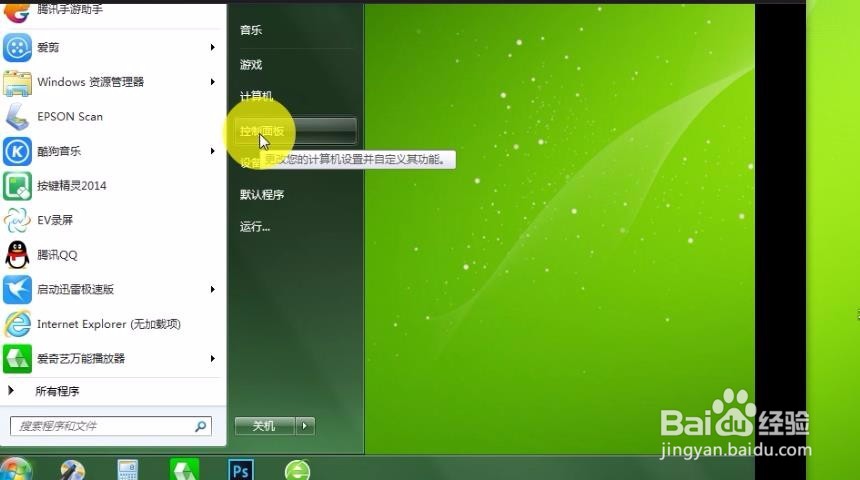Open the 启动迅雷极速版 icon
Viewport: 860px width, 480px height.
click(x=17, y=290)
